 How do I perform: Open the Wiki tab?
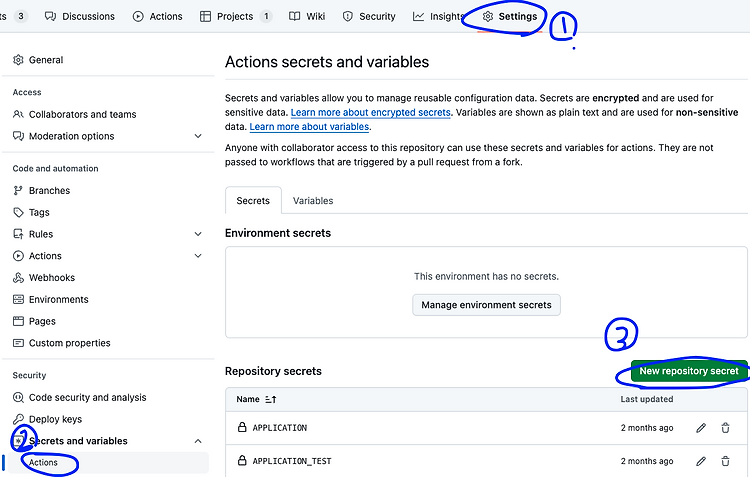(x=307, y=16)
